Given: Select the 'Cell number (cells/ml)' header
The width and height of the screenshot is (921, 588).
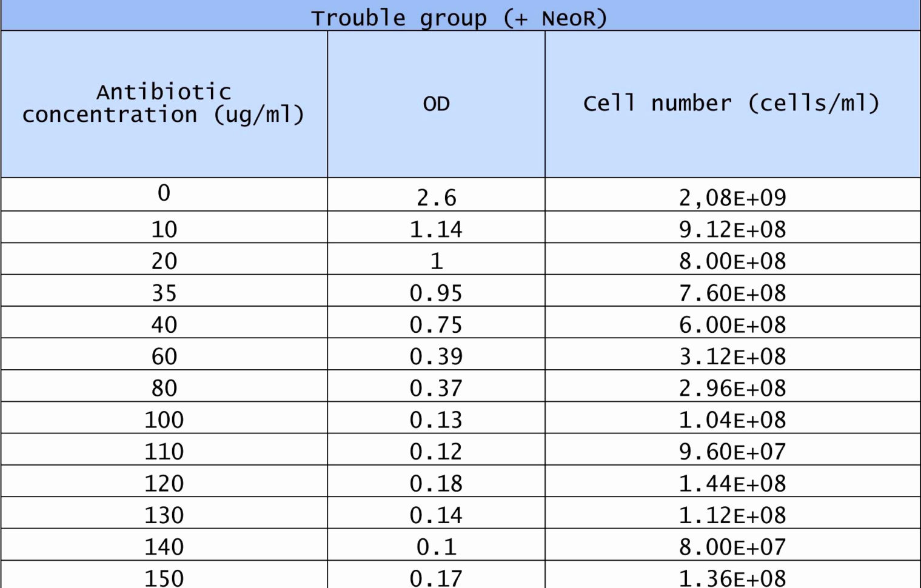Looking at the screenshot, I should point(732,104).
